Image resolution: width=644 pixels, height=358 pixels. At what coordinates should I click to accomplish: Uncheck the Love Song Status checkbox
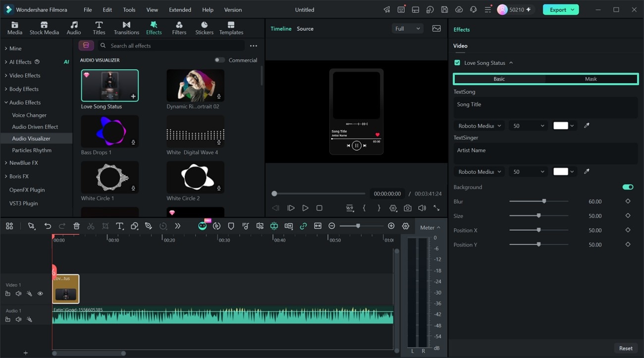coord(457,63)
